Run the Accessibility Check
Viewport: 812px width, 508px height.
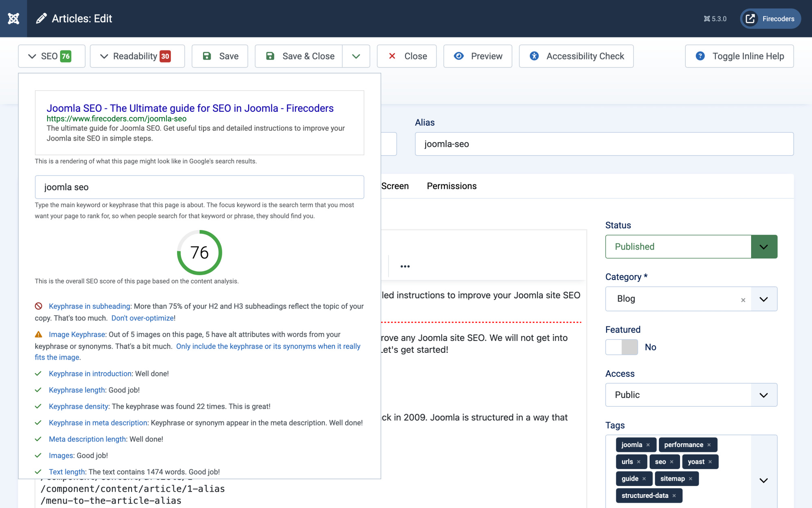tap(576, 56)
